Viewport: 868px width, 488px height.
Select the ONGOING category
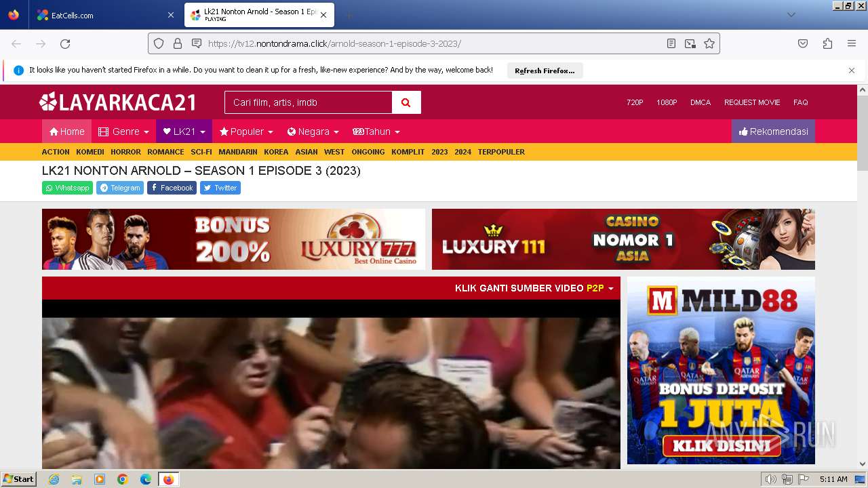[368, 152]
